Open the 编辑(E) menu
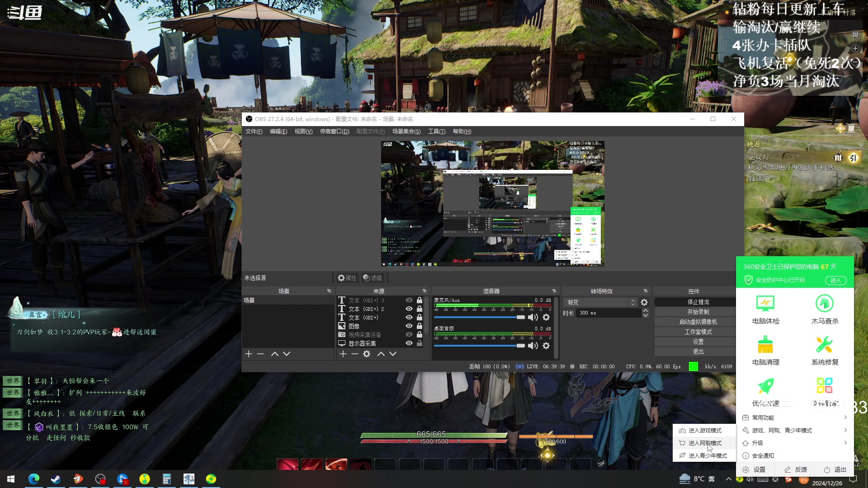The image size is (868, 488). (x=278, y=131)
